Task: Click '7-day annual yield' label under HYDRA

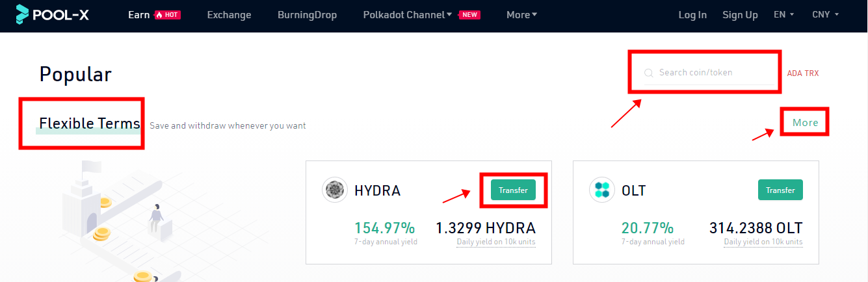Action: pyautogui.click(x=386, y=242)
